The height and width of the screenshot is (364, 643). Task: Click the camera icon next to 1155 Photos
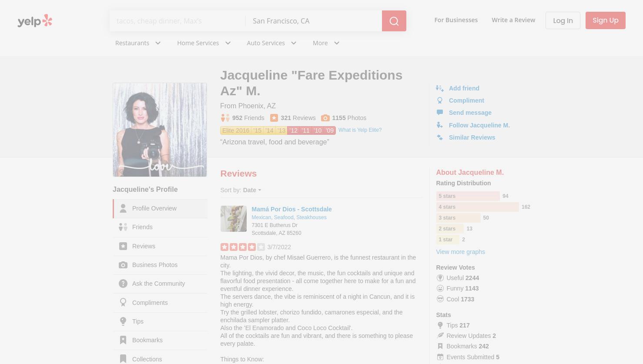325,118
